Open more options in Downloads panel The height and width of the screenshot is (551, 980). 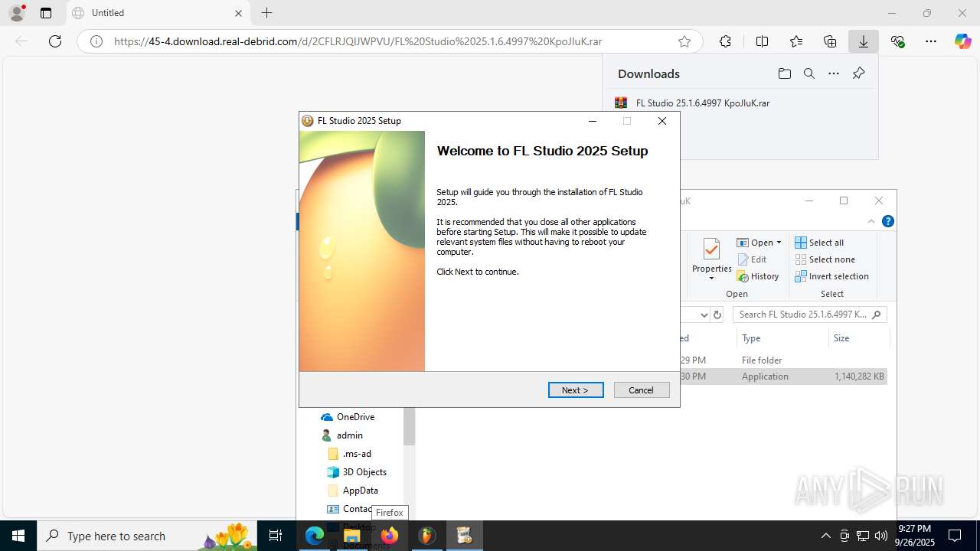coord(834,73)
